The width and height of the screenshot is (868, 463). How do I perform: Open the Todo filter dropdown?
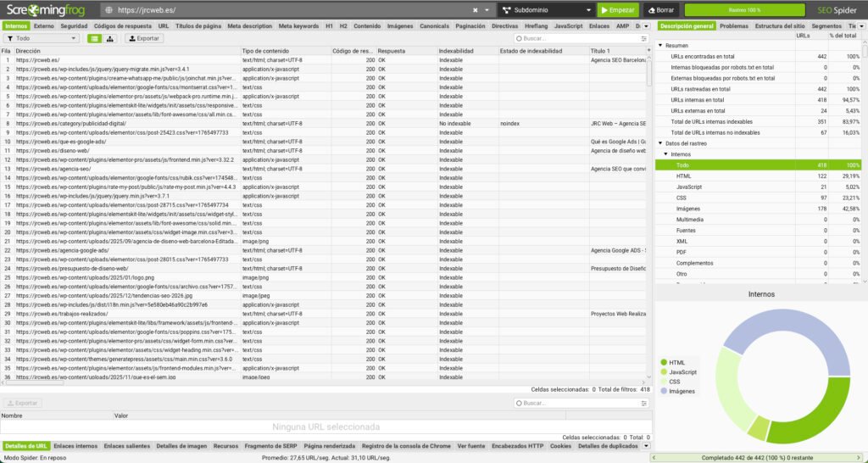click(41, 38)
